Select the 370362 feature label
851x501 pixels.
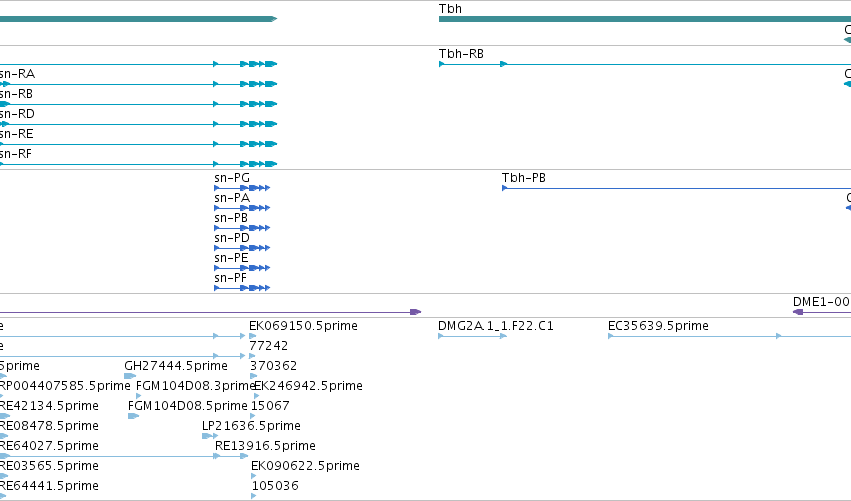point(273,366)
